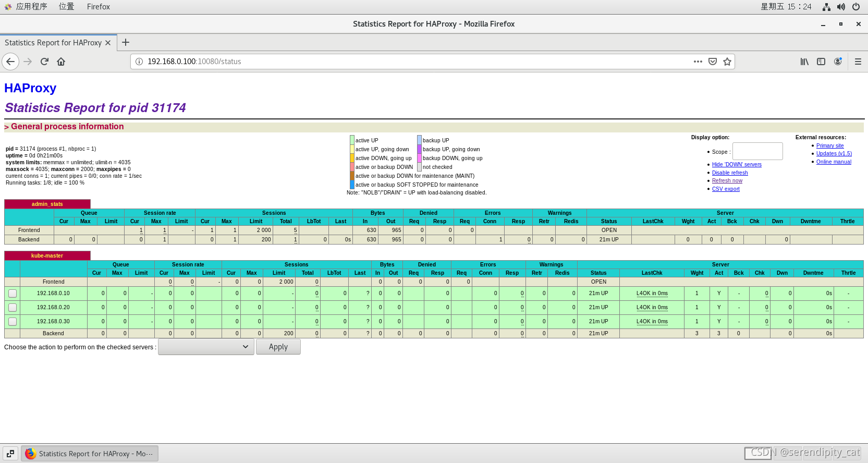This screenshot has height=463, width=868.
Task: Open the Firefox menu in top panel
Action: point(99,7)
